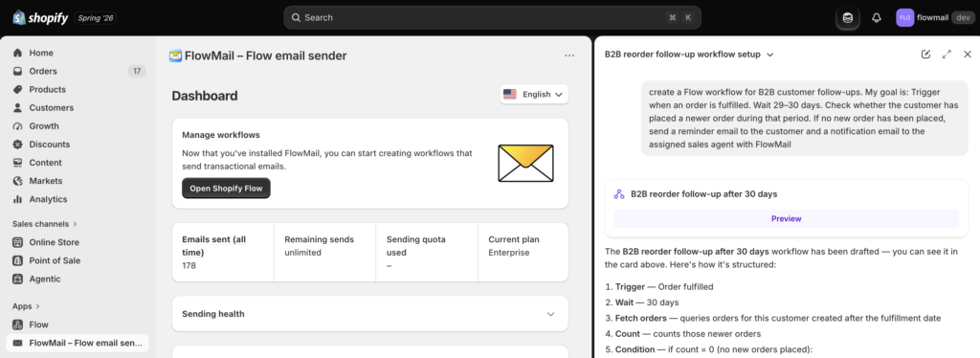The width and height of the screenshot is (980, 358).
Task: Click the Shopify logo
Action: click(x=40, y=17)
